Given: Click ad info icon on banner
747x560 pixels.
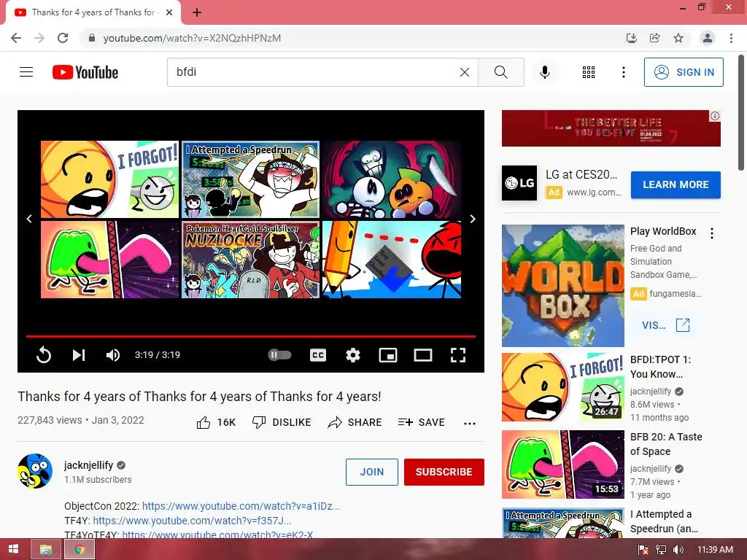Looking at the screenshot, I should [x=715, y=116].
